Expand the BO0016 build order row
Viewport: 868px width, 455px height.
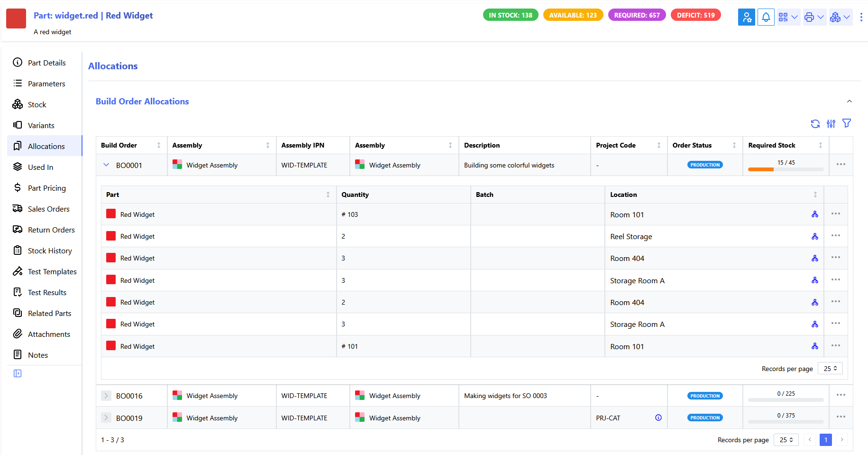click(106, 396)
